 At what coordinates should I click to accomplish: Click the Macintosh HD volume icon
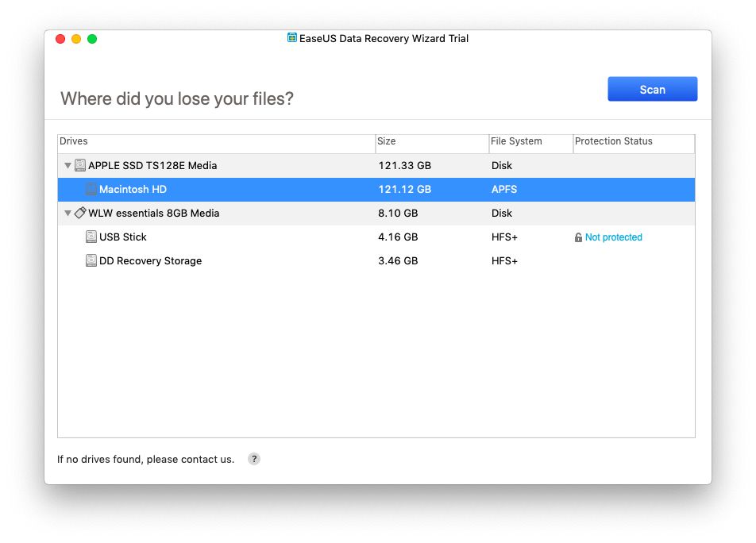[x=91, y=189]
